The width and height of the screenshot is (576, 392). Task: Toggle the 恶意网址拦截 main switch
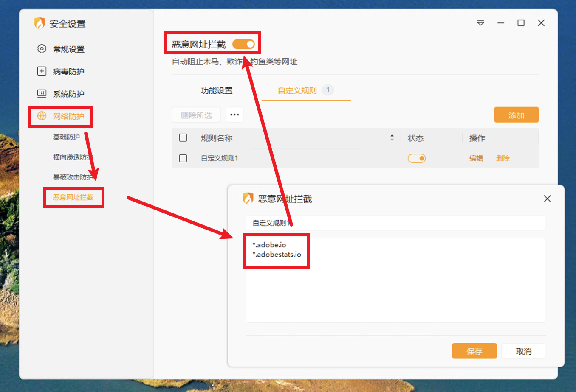pos(243,44)
